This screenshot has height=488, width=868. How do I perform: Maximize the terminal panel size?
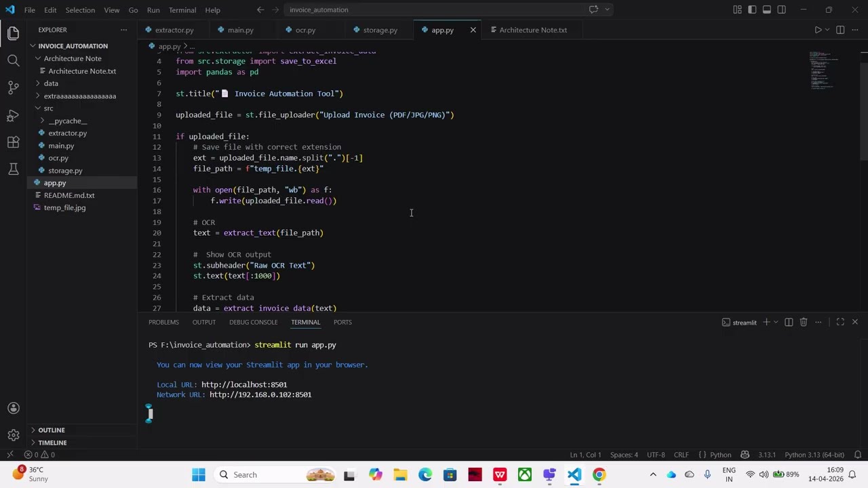tap(840, 322)
